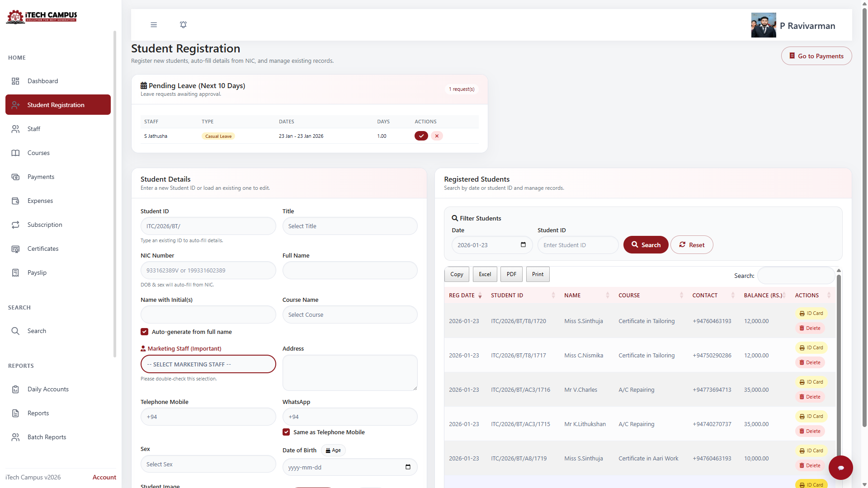
Task: Click the hamburger menu icon
Action: (154, 25)
